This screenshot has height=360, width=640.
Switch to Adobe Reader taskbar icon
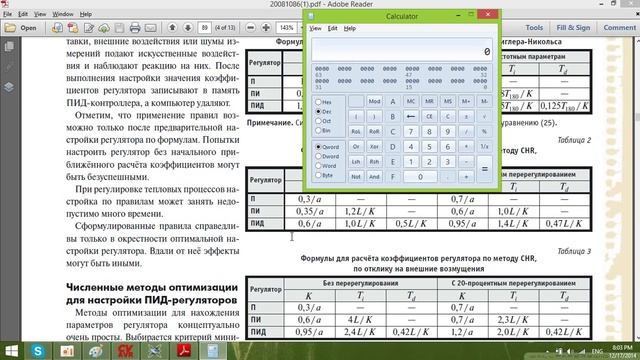point(184,351)
